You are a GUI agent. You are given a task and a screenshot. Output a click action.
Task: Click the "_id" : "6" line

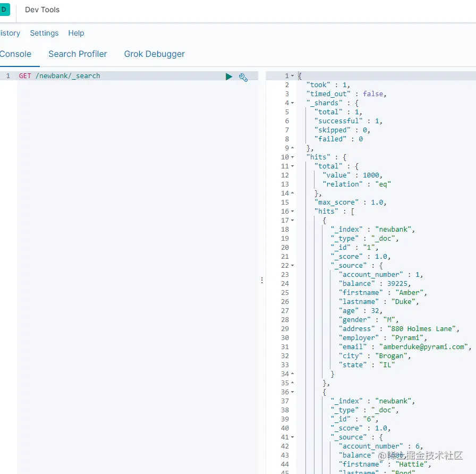coord(354,419)
